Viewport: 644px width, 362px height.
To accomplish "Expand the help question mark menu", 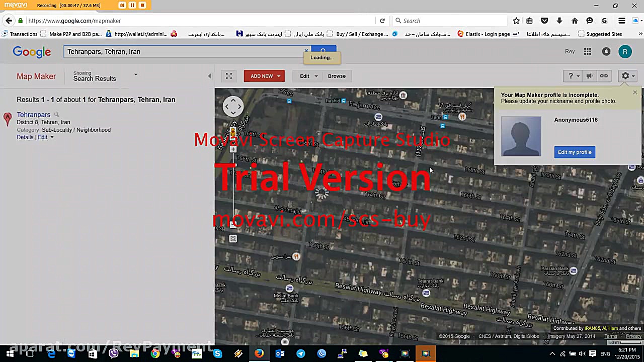I will pyautogui.click(x=573, y=76).
